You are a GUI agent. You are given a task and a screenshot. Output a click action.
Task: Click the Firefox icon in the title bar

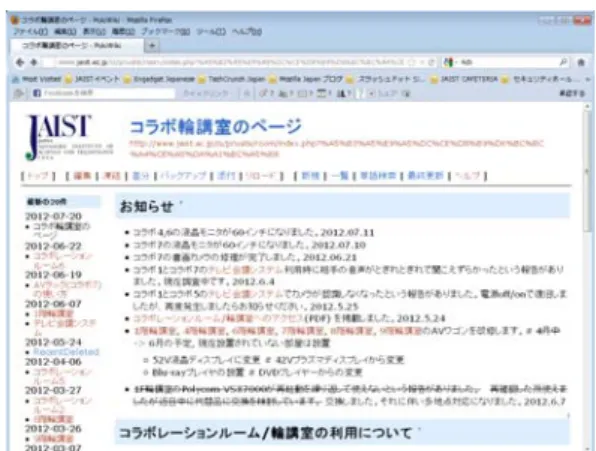(14, 20)
